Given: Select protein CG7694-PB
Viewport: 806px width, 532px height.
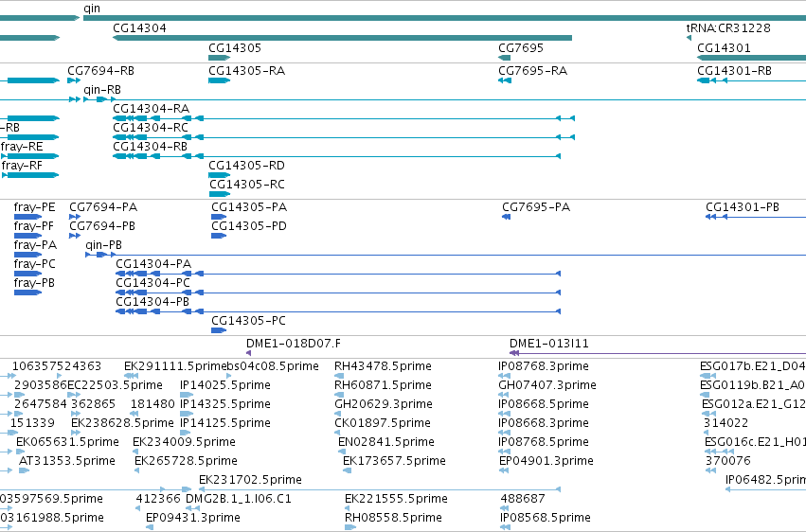Looking at the screenshot, I should point(75,236).
